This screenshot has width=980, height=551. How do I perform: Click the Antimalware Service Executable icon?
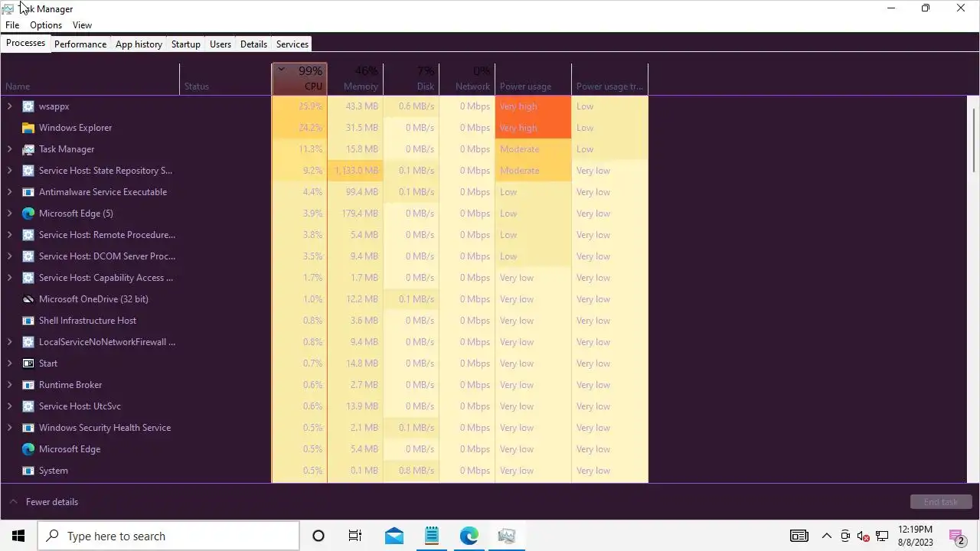pos(28,192)
